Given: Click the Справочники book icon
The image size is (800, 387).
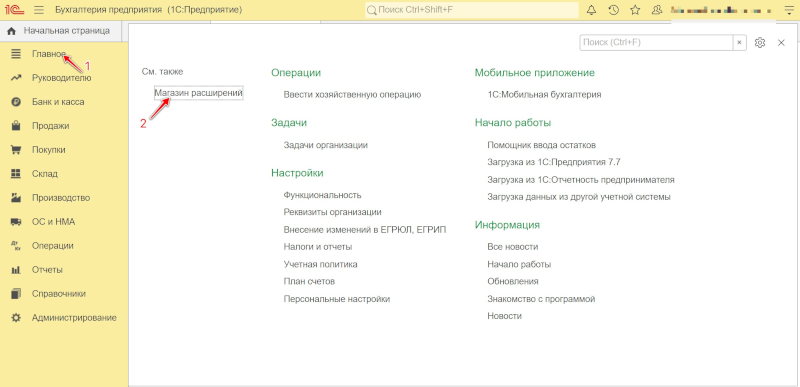Looking at the screenshot, I should pos(16,294).
